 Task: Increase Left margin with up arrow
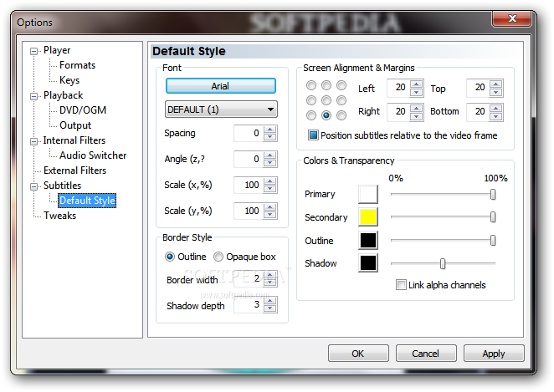pyautogui.click(x=417, y=84)
